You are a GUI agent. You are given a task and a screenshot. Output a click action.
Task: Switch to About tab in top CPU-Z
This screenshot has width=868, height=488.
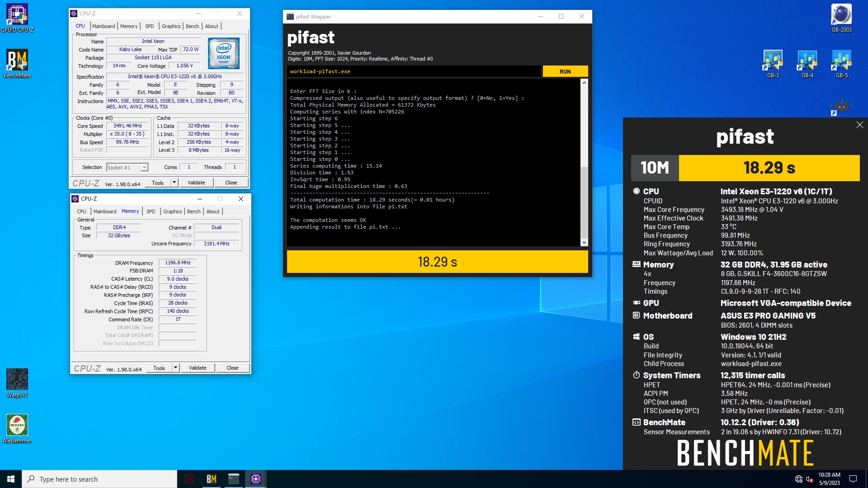tap(212, 26)
